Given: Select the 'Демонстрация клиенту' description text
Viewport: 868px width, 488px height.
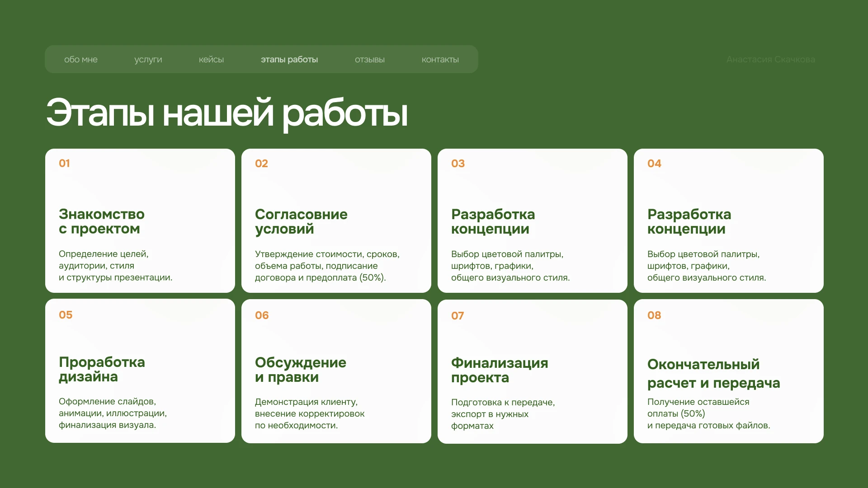Looking at the screenshot, I should (x=306, y=402).
